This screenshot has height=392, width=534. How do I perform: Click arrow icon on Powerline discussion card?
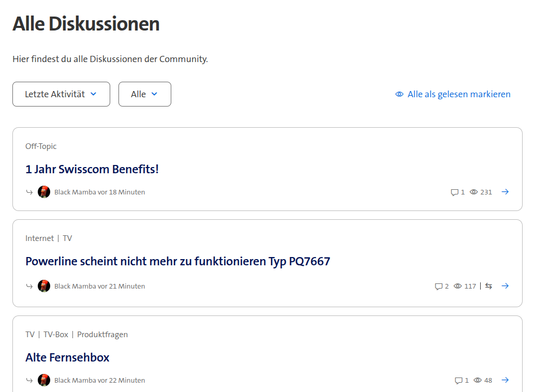[x=505, y=286]
